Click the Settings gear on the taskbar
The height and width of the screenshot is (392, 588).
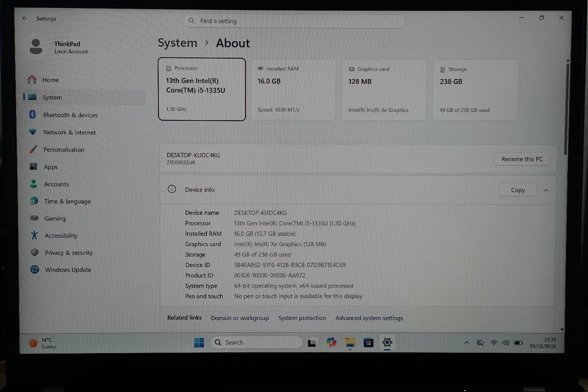click(387, 343)
